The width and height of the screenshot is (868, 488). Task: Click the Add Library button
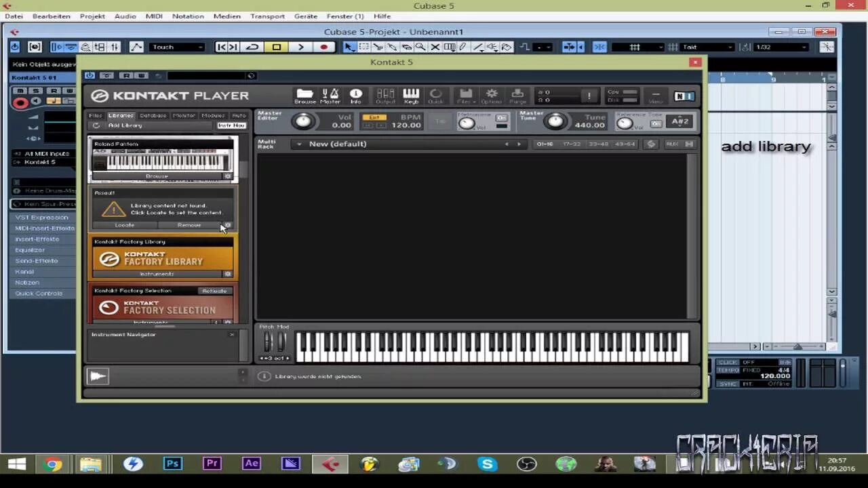pyautogui.click(x=125, y=125)
